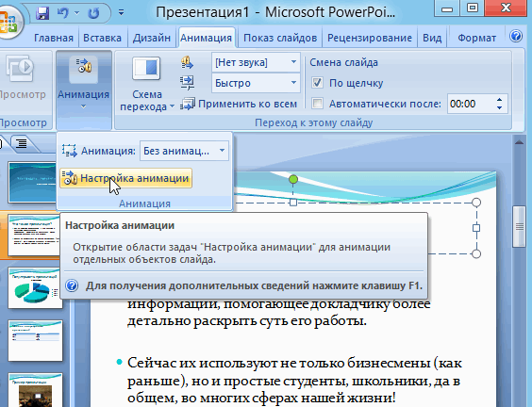Switch to outline view tab icon
Screen dimensions: 532x407
[22, 143]
